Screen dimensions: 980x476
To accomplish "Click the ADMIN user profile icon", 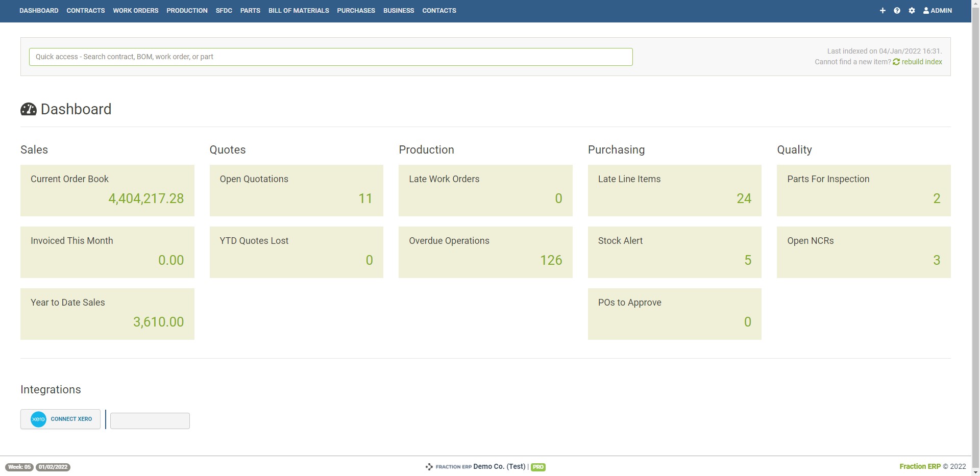I will tap(925, 10).
